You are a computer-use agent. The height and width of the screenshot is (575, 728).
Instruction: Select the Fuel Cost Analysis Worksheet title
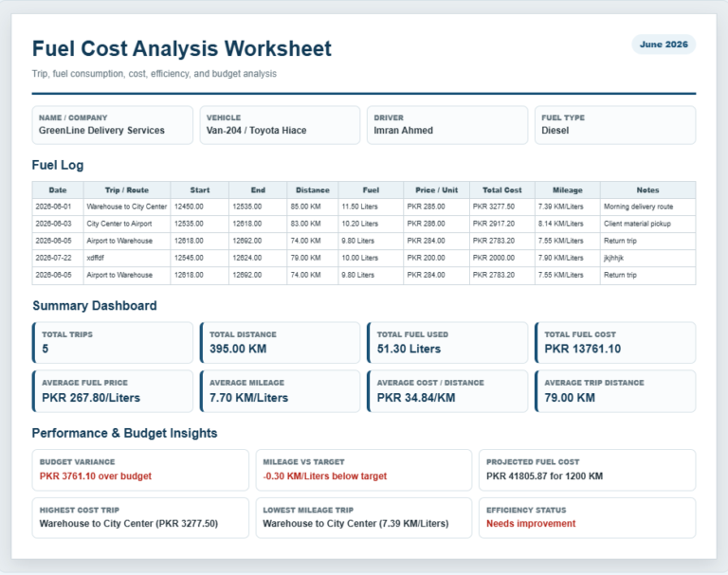point(182,48)
